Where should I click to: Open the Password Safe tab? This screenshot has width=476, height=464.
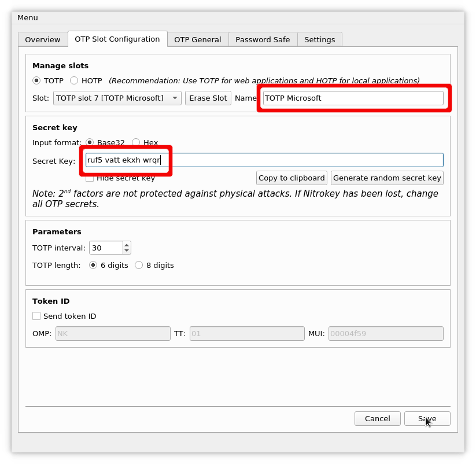pos(263,39)
